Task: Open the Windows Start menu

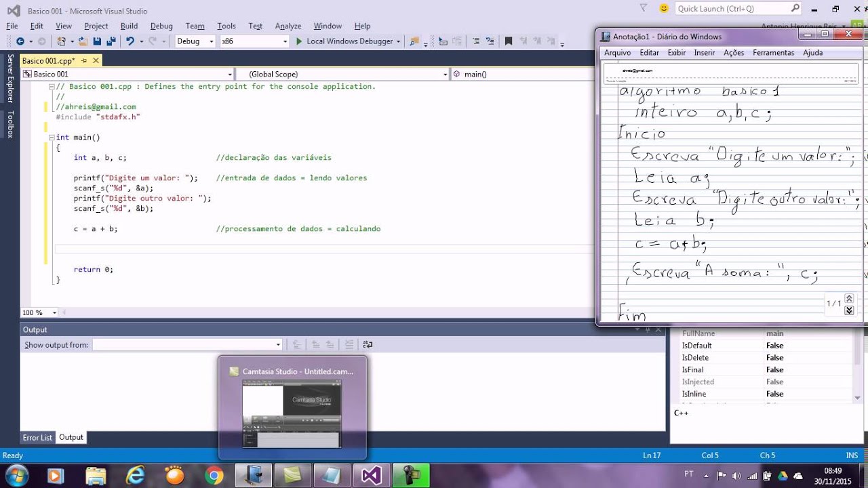Action: click(16, 474)
